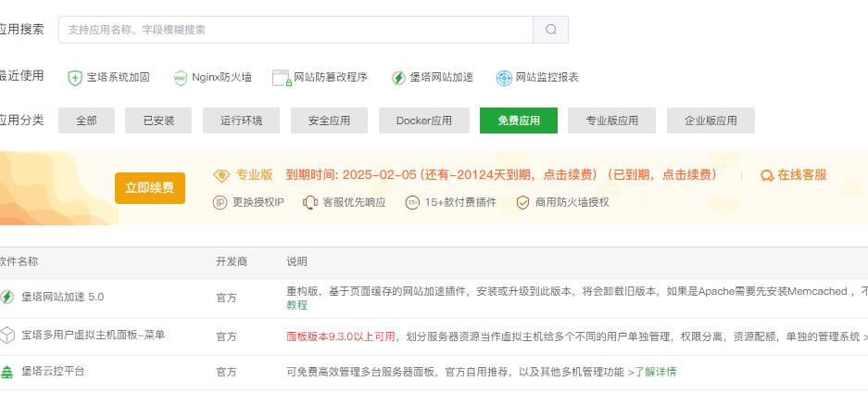Click the 说明 column header

coord(296,261)
